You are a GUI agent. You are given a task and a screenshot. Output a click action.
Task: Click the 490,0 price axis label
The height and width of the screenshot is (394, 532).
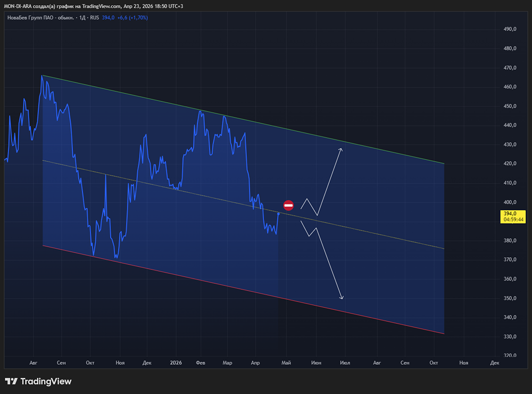click(x=510, y=29)
